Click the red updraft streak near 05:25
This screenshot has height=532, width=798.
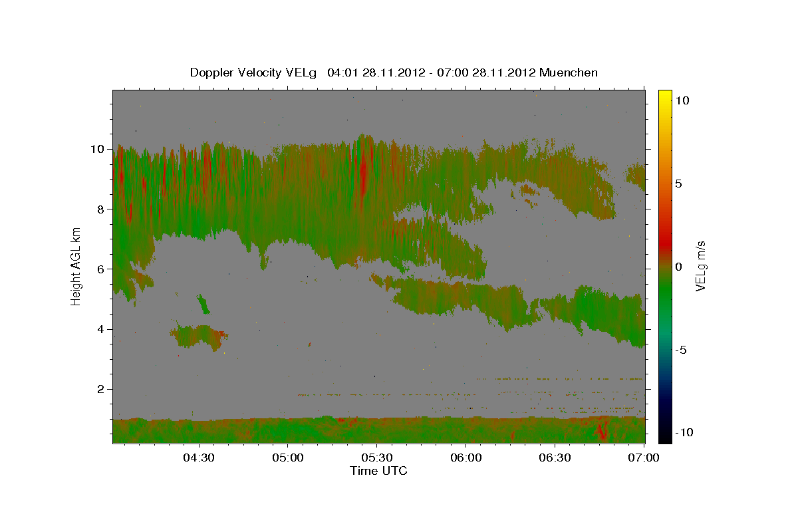[363, 170]
